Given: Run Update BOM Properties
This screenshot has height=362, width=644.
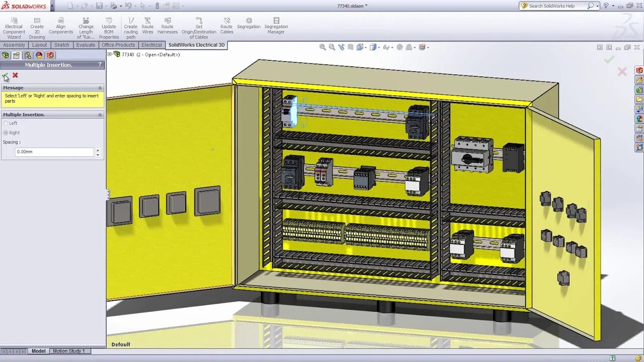Looking at the screenshot, I should (109, 28).
